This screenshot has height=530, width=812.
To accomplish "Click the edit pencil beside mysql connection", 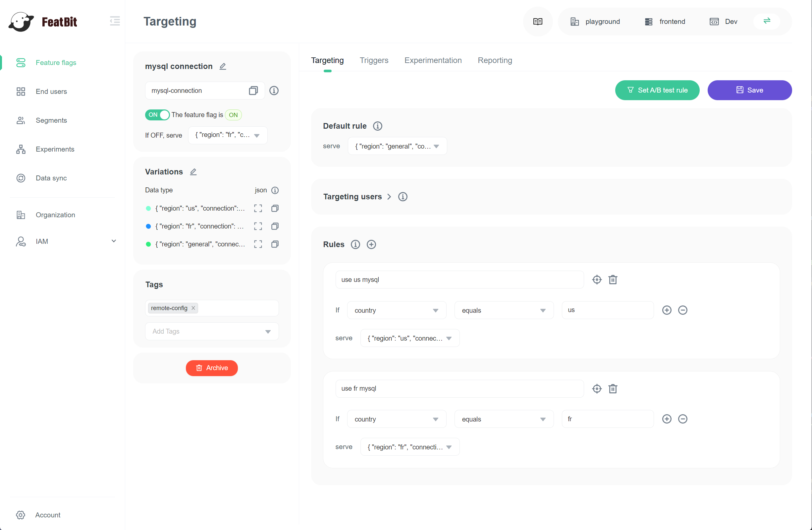I will point(223,66).
